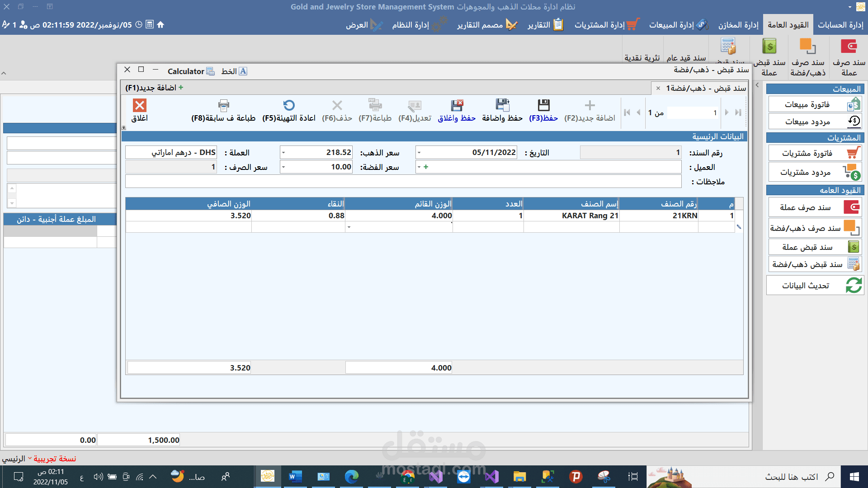The height and width of the screenshot is (488, 868).
Task: Click the sales invoice (فاتورة مبيعات) sidebar button
Action: tap(815, 104)
